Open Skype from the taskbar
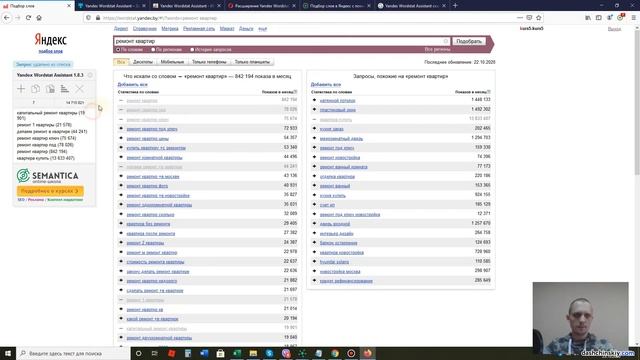Screen dimensions: 640x360 [269, 353]
